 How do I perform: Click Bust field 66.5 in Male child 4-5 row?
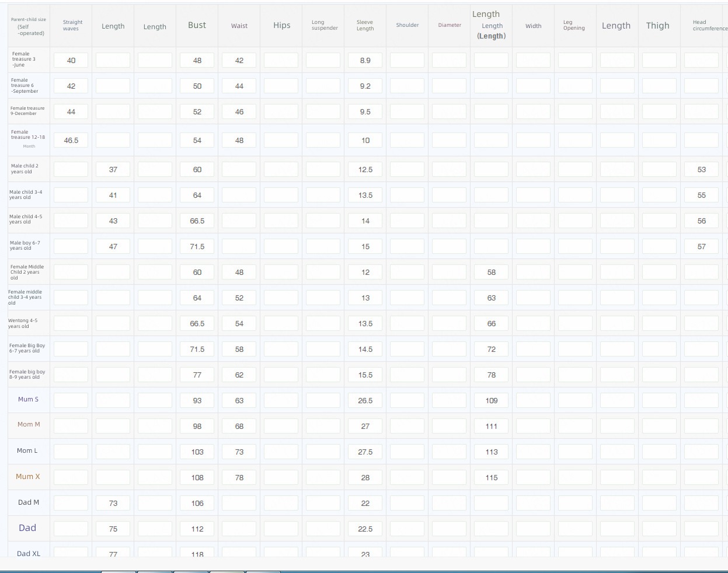197,221
